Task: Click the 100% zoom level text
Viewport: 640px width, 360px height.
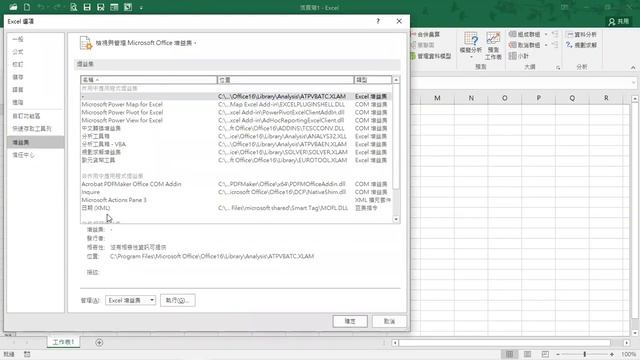Action: 629,354
